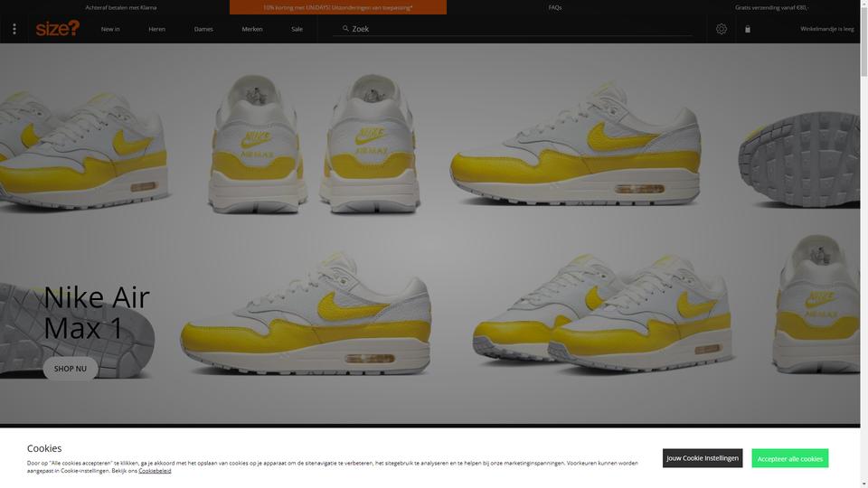Open Dames menu
Screen dimensions: 868x488
203,29
